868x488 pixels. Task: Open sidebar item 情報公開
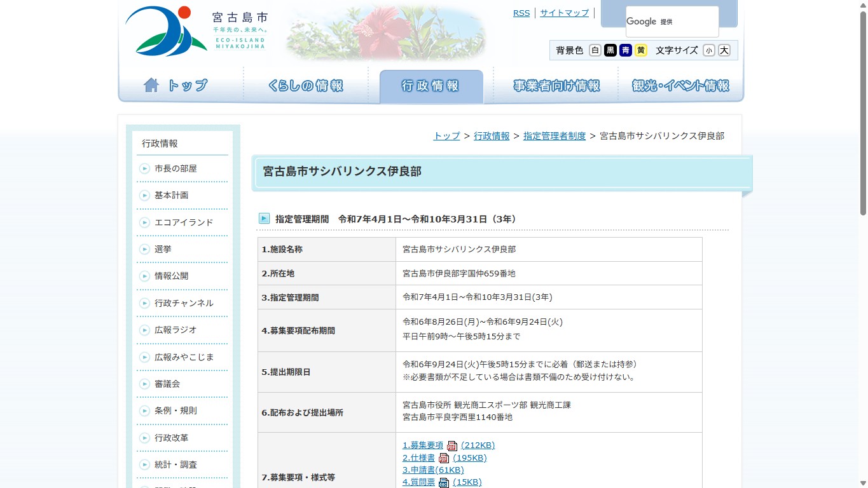coord(171,276)
